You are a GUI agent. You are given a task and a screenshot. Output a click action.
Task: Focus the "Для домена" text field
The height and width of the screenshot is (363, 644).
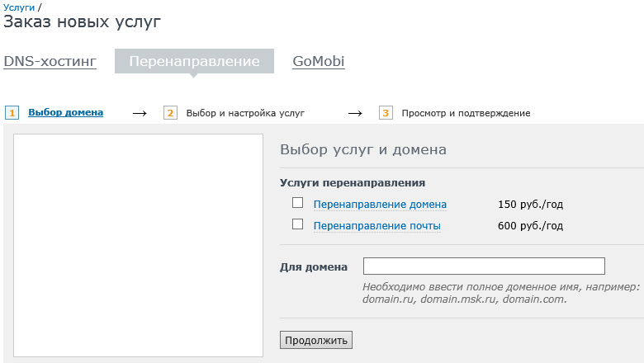point(484,266)
